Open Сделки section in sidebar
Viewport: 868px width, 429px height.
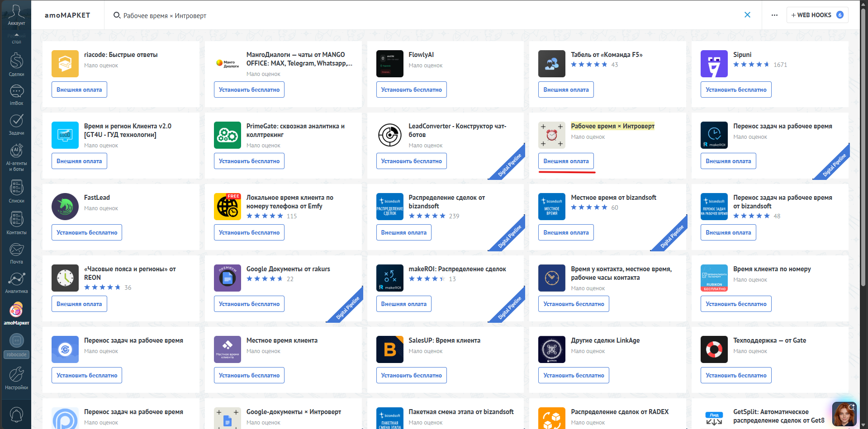pyautogui.click(x=16, y=65)
